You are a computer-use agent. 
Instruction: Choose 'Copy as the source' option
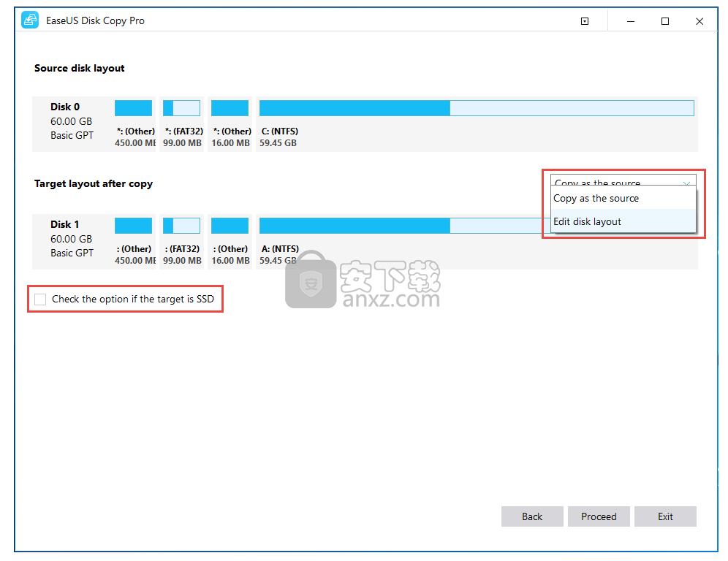pyautogui.click(x=623, y=198)
